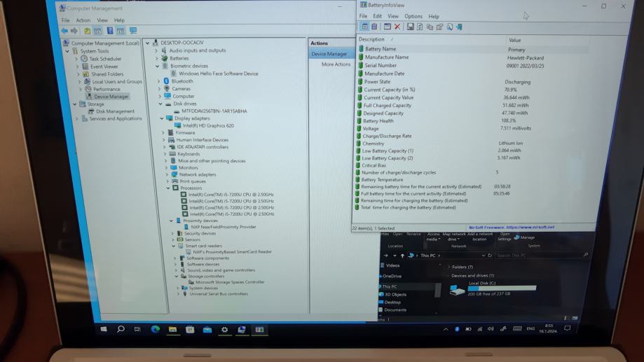Click Find icon in BatteryInfoView toolbar
The height and width of the screenshot is (362, 644).
[x=450, y=27]
